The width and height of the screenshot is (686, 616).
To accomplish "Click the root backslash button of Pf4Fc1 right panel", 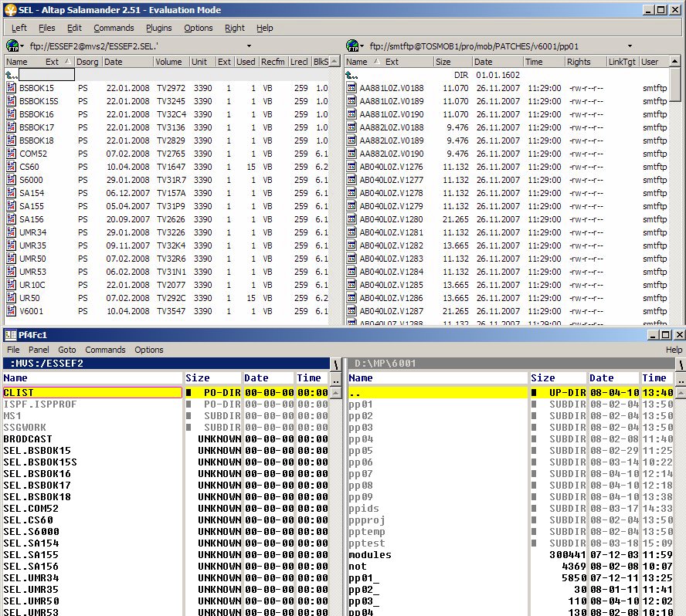I will tap(681, 364).
